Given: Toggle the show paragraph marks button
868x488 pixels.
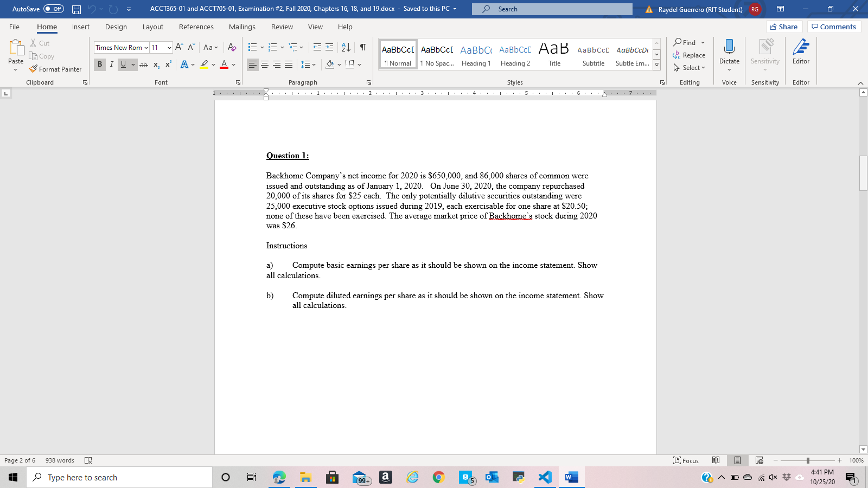Looking at the screenshot, I should pos(362,47).
